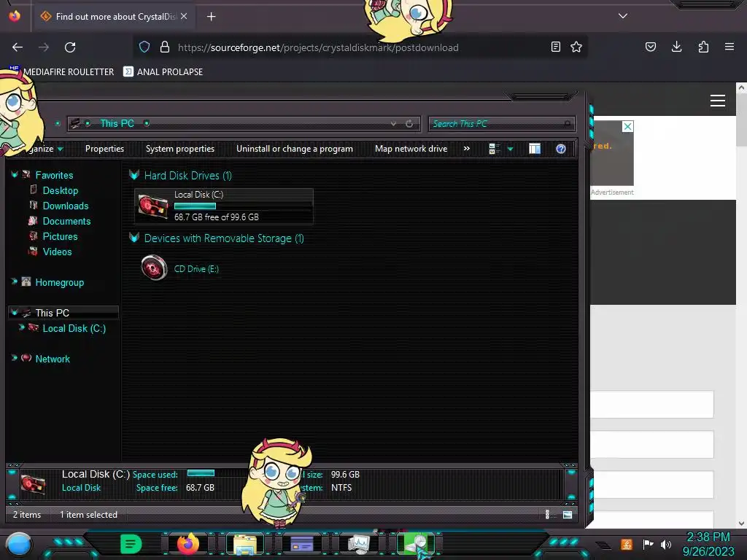The image size is (747, 560).
Task: Refresh the Explorer address bar
Action: pyautogui.click(x=409, y=124)
